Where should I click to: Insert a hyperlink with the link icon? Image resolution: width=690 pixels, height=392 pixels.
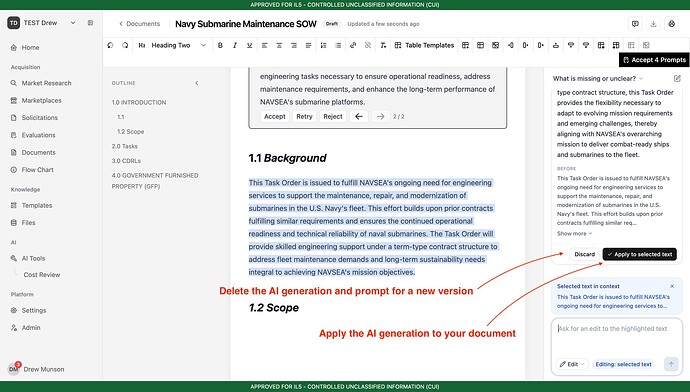tap(353, 45)
